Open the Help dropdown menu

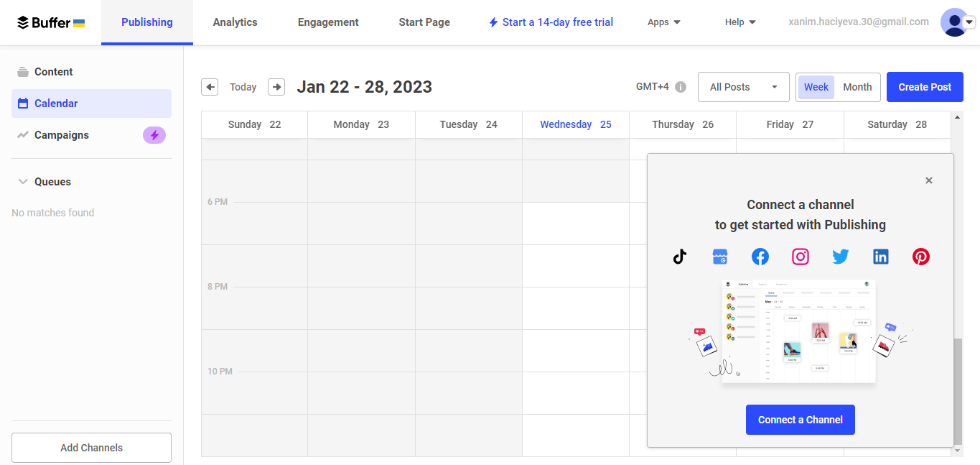(740, 22)
